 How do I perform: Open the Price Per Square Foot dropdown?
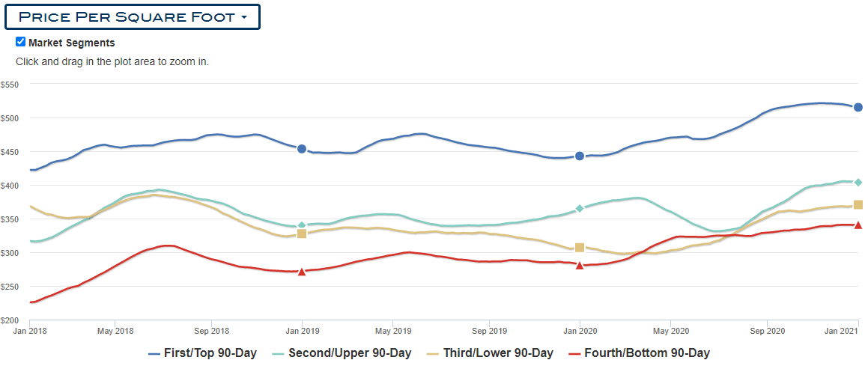(133, 16)
